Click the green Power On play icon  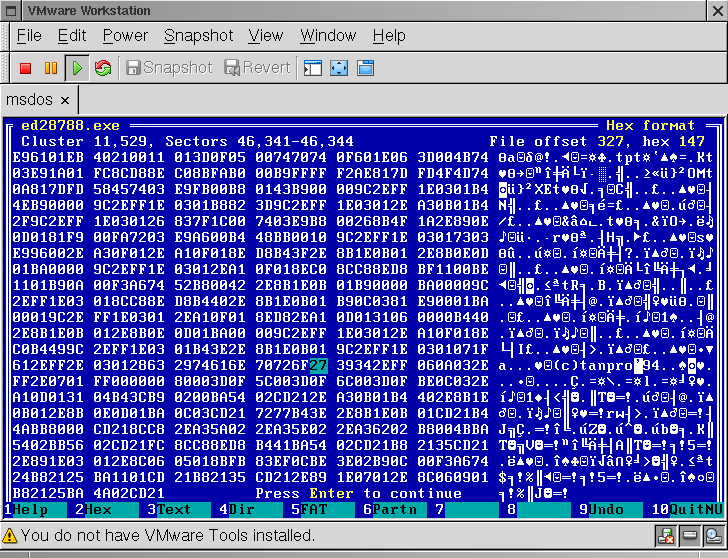click(77, 68)
